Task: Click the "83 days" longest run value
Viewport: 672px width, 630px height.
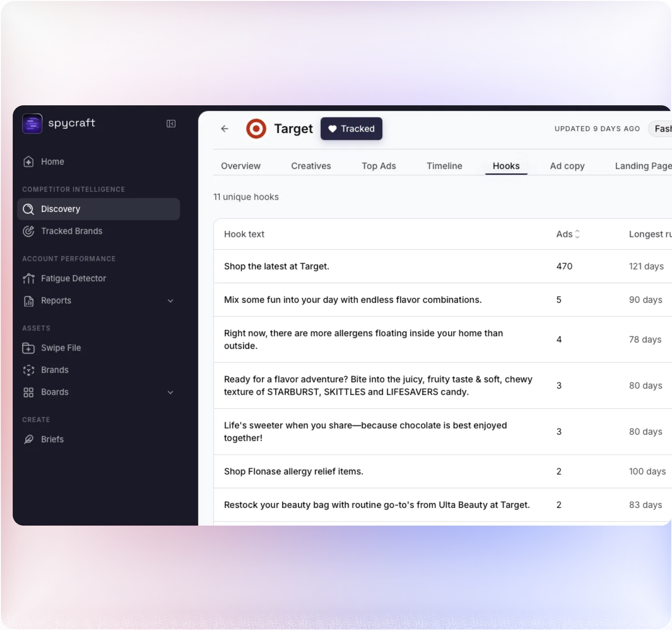Action: [646, 505]
